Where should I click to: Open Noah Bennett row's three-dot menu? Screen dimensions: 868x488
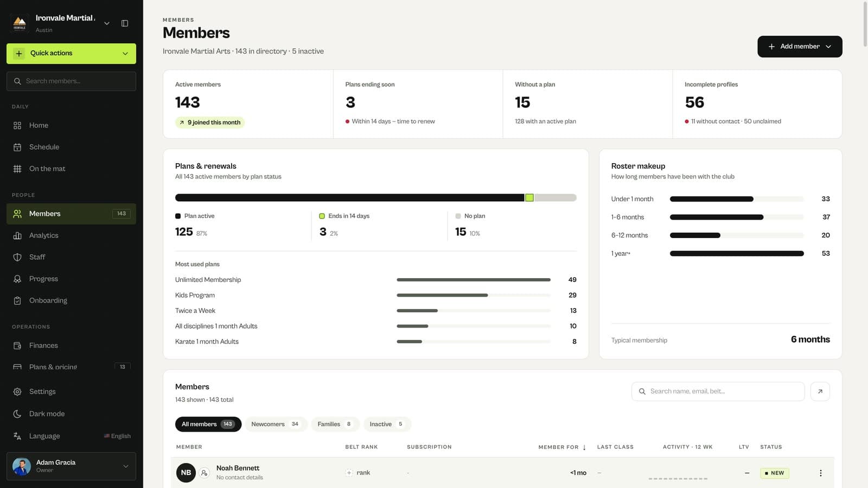pyautogui.click(x=820, y=473)
